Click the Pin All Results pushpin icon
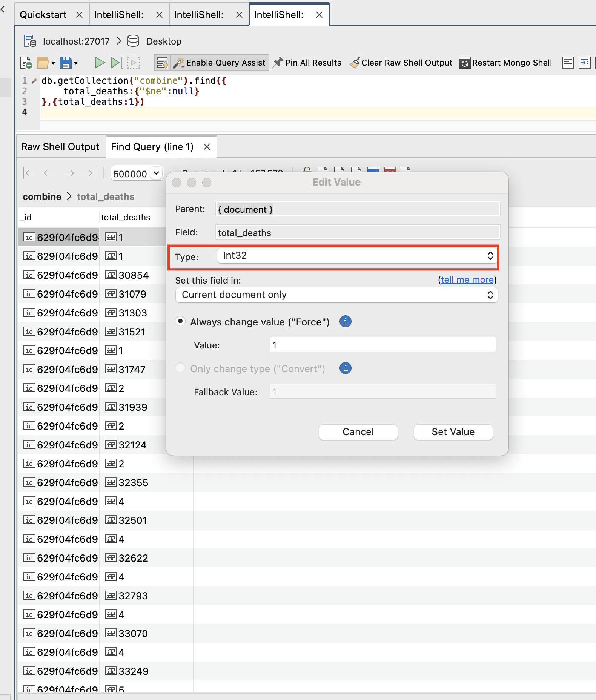 [278, 63]
